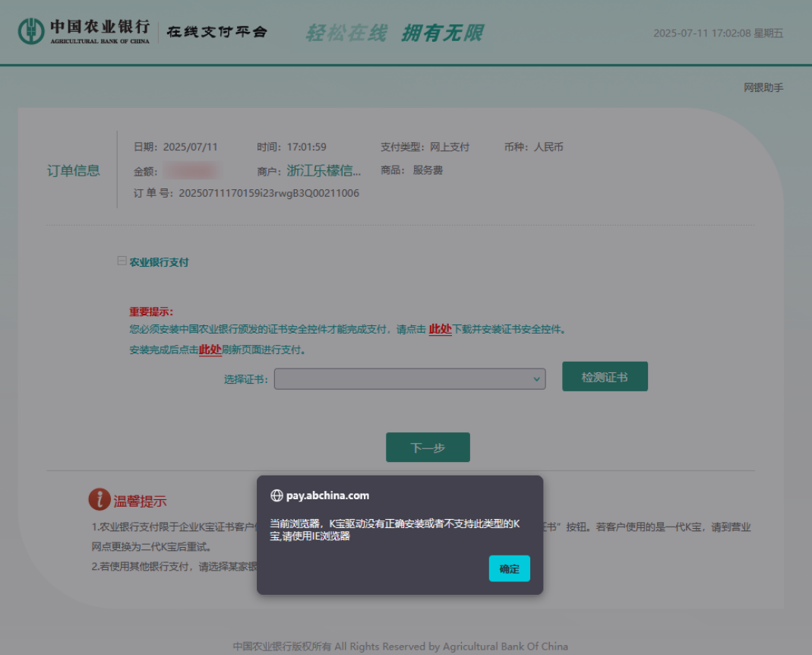The width and height of the screenshot is (812, 655).
Task: Click the slogan 轻松在线 拥有无限
Action: 394,33
